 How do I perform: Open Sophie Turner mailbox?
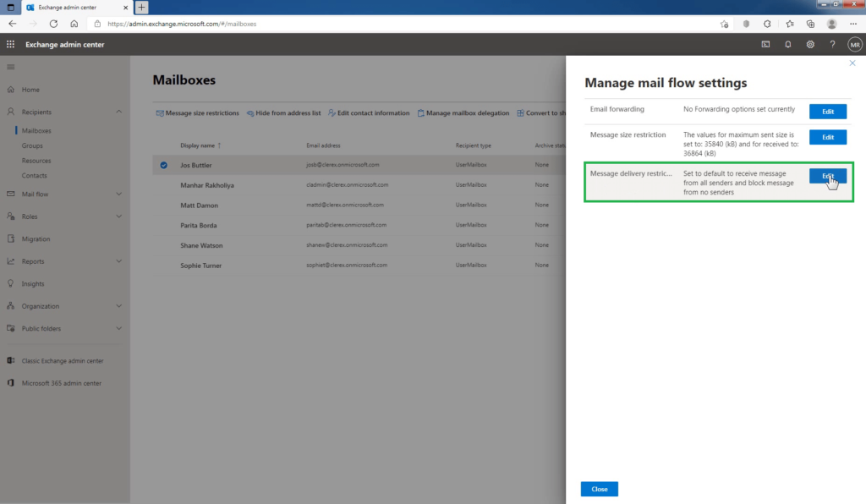coord(200,266)
